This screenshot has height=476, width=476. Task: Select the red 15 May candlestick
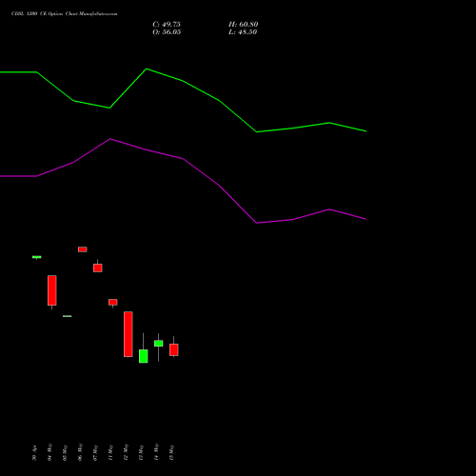[x=174, y=349]
